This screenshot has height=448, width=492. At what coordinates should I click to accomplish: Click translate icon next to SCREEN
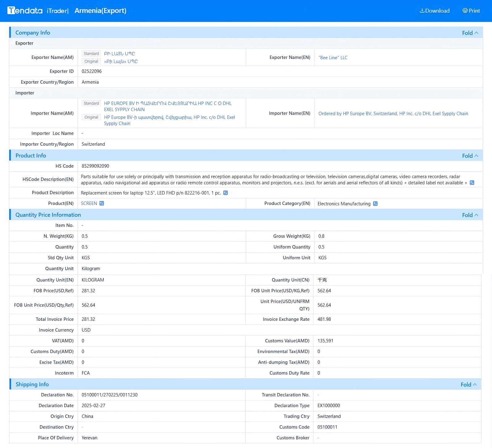click(102, 203)
